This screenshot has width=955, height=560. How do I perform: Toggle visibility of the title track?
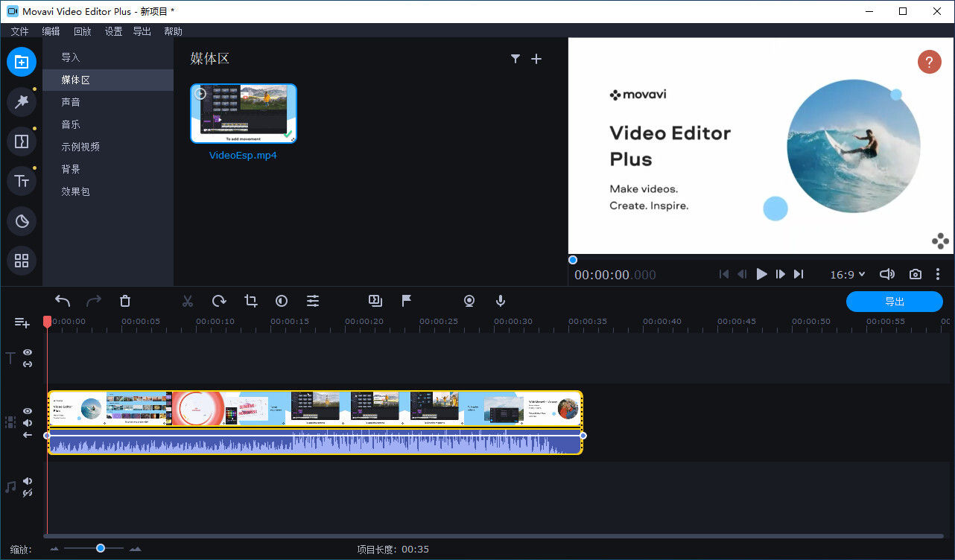[x=28, y=352]
